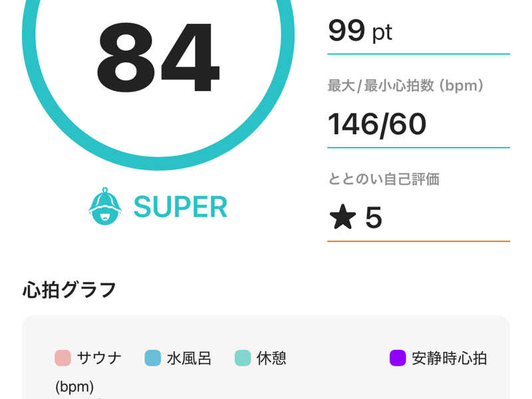Tap the 99 pt value
The height and width of the screenshot is (399, 532).
pos(360,31)
